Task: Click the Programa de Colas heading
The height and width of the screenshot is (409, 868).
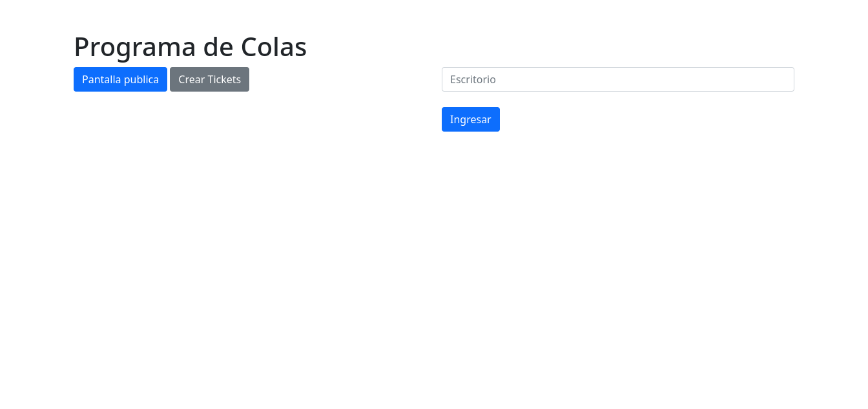Action: [190, 46]
